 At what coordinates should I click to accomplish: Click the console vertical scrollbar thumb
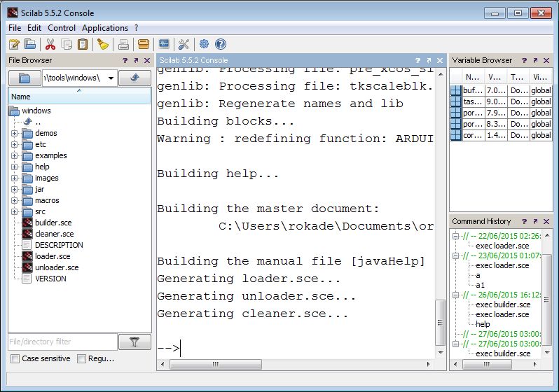(441, 323)
